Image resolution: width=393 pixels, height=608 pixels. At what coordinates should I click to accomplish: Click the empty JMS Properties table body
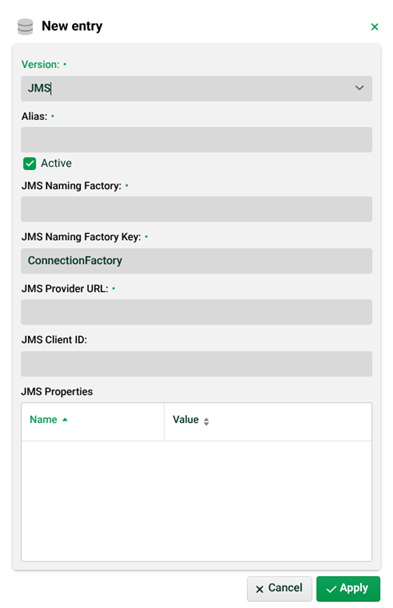pyautogui.click(x=196, y=501)
